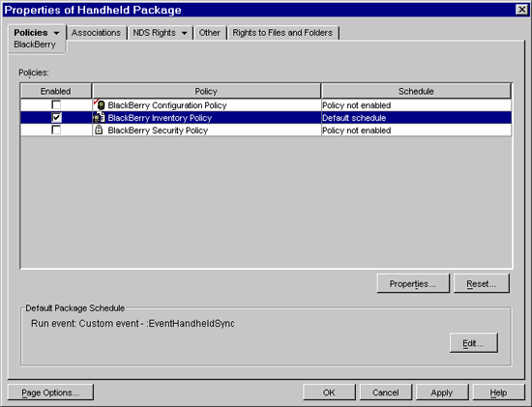The width and height of the screenshot is (532, 407).
Task: Click the Policy column header
Action: (206, 91)
